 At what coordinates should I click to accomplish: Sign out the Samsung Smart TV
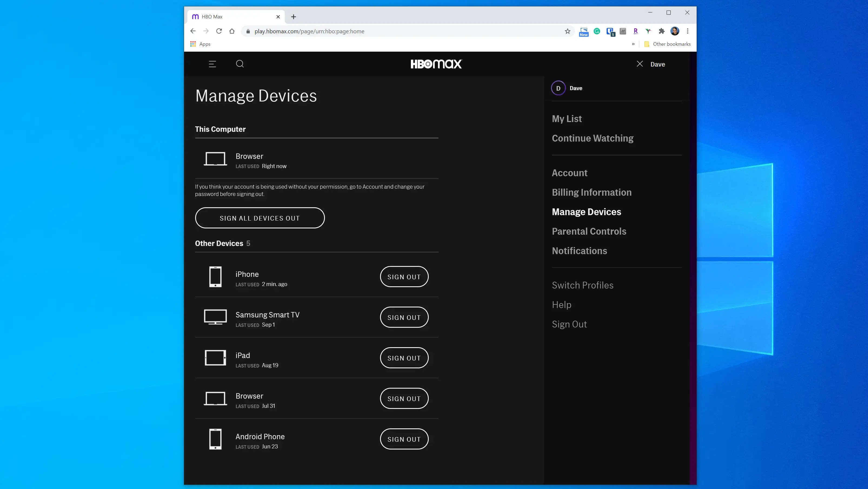pos(404,317)
